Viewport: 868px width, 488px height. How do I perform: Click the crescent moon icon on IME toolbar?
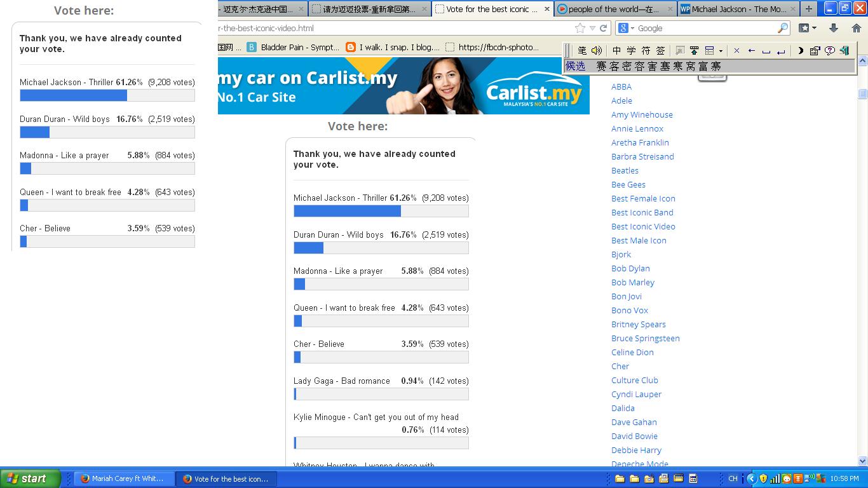click(800, 51)
